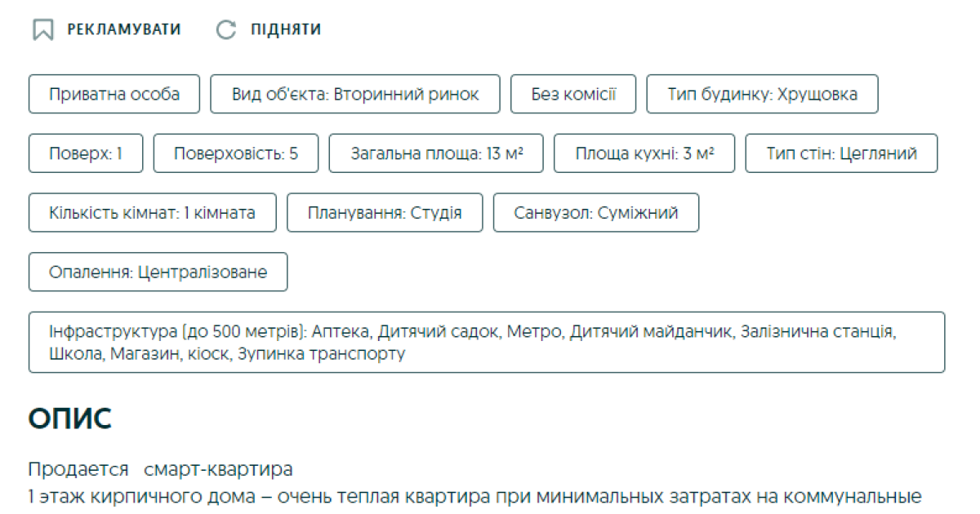Click the Поверх: 1 tag
This screenshot has height=514, width=980.
click(86, 153)
